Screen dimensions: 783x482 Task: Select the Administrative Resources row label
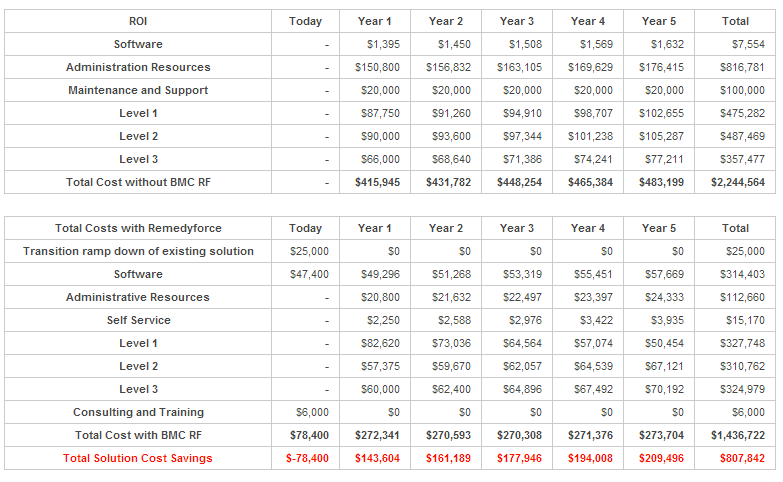pos(138,297)
